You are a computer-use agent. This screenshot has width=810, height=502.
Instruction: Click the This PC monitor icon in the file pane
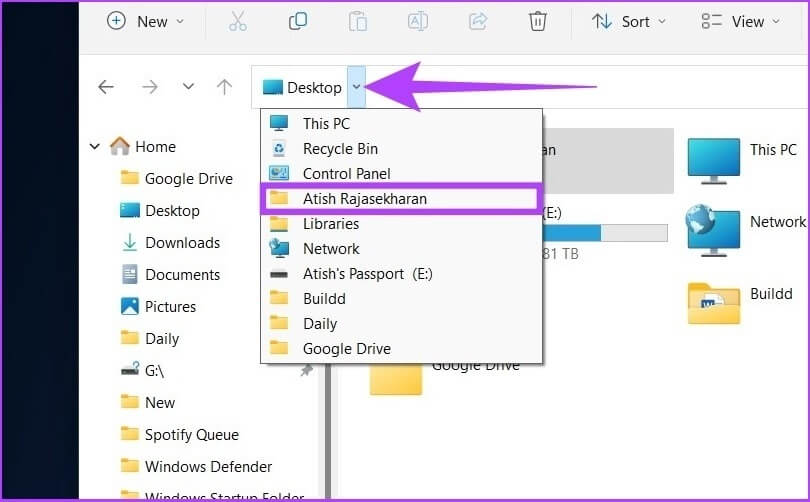tap(714, 161)
